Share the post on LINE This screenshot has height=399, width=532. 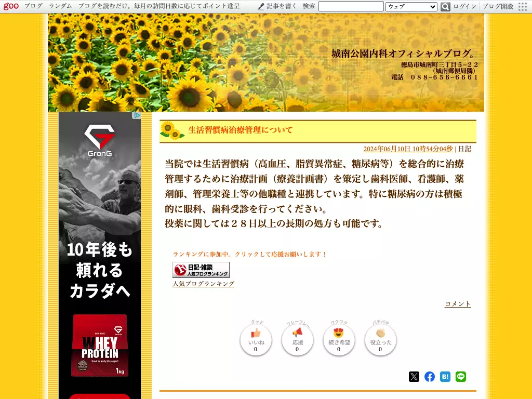point(461,377)
